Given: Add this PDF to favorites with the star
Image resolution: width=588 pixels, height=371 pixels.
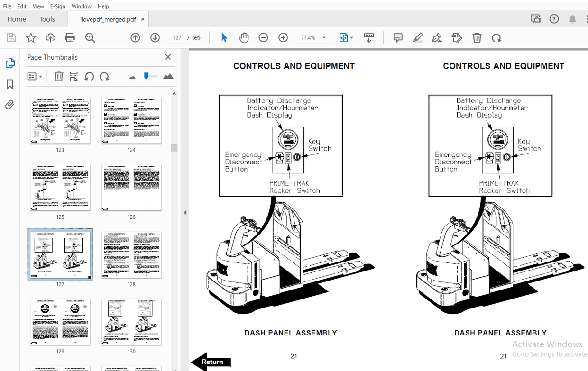Looking at the screenshot, I should click(31, 37).
